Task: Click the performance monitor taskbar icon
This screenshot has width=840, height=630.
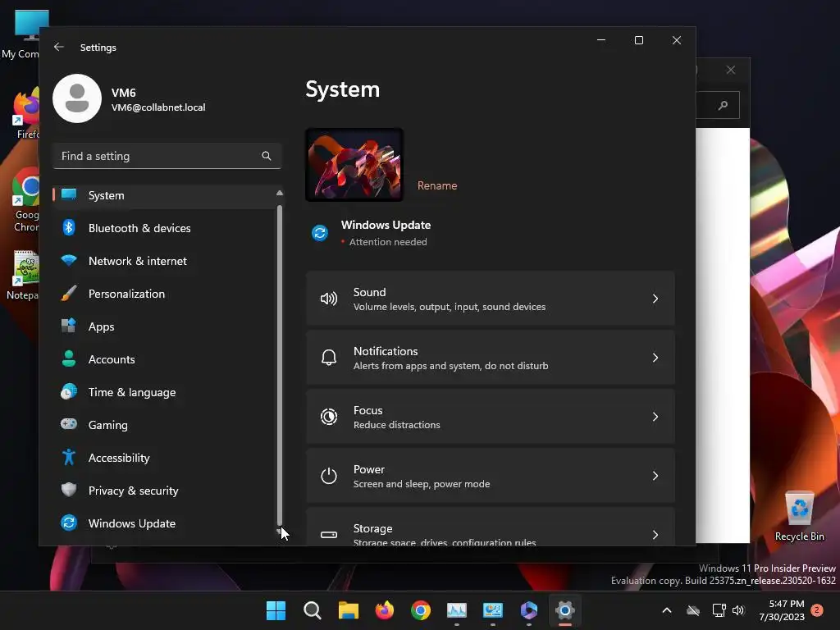Action: pyautogui.click(x=457, y=610)
